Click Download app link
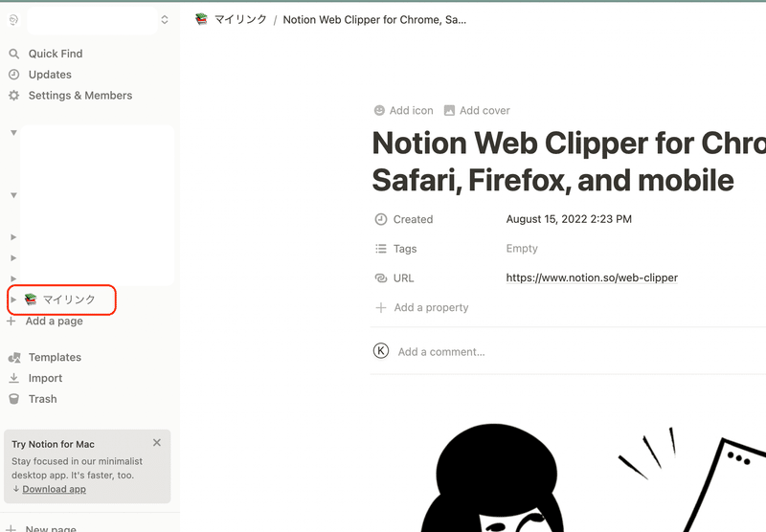 [x=55, y=489]
